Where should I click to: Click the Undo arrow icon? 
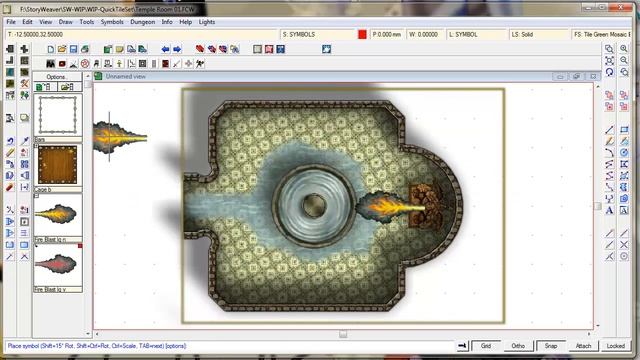[x=10, y=141]
